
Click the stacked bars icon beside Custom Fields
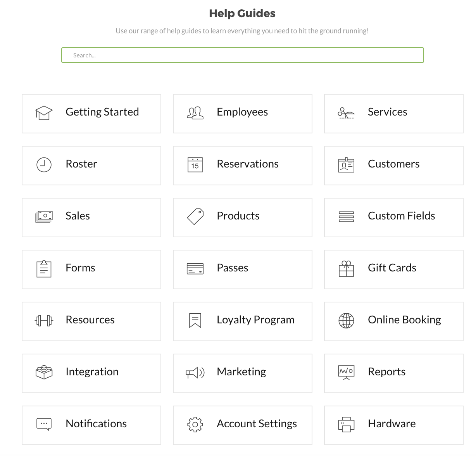(x=346, y=217)
